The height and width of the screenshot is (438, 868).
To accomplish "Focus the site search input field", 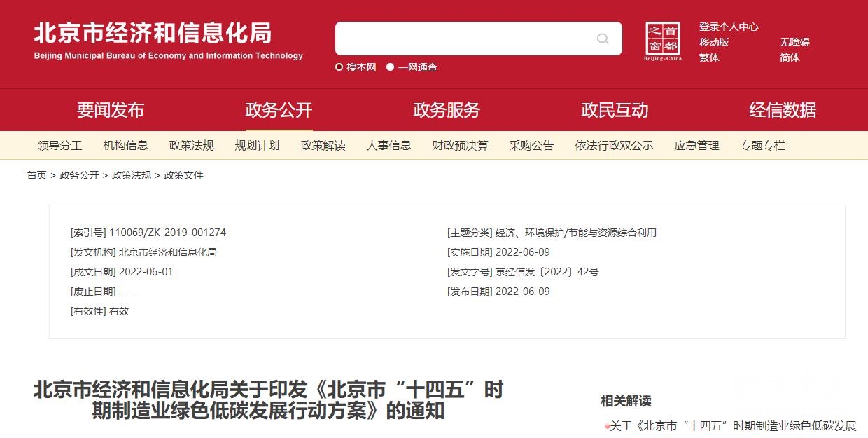I will 478,39.
